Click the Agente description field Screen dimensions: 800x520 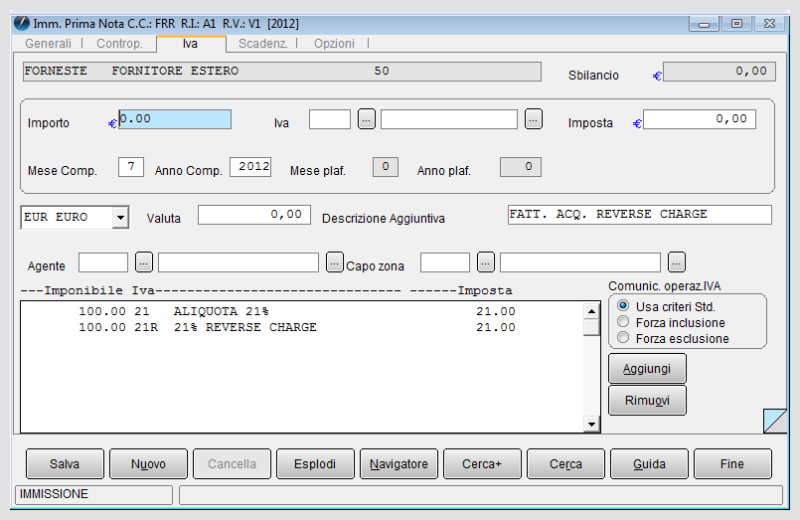[x=238, y=262]
